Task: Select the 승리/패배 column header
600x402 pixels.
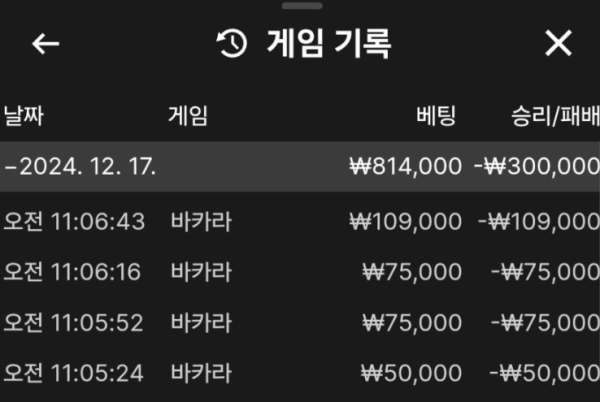Action: click(555, 116)
